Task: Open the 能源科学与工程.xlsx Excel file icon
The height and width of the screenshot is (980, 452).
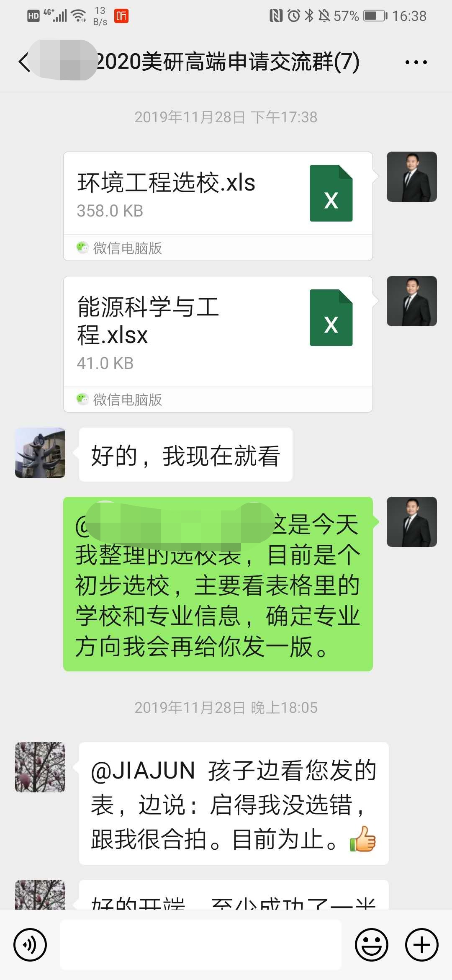Action: coord(331,317)
